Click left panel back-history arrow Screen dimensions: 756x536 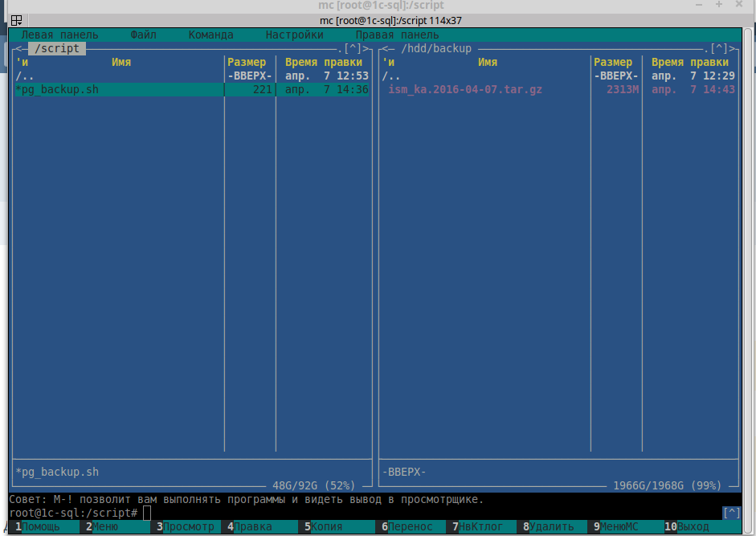coord(16,49)
